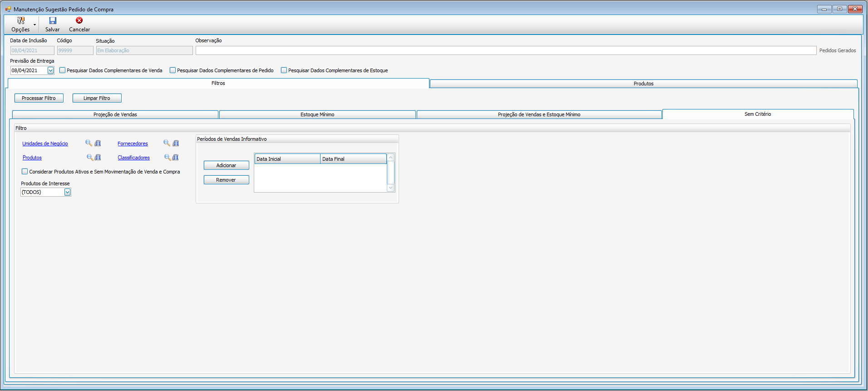Click the Pedidos Gerados label

click(838, 50)
